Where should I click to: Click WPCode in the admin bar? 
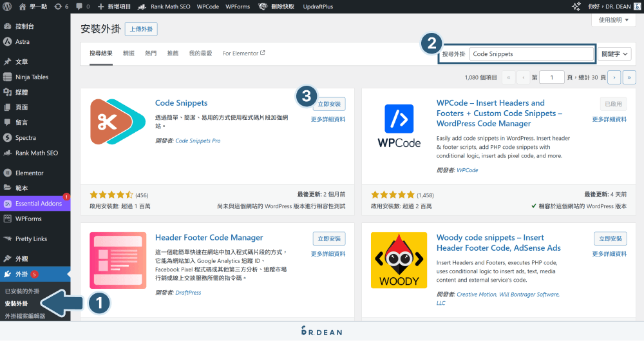point(208,6)
